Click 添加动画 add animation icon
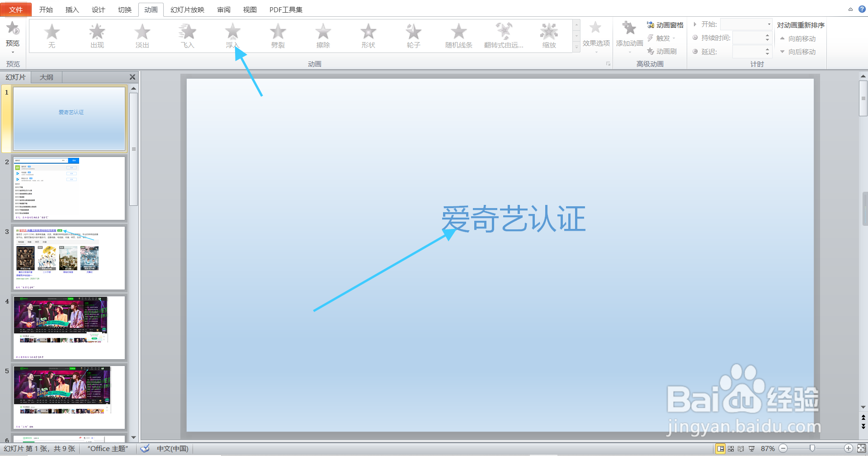The width and height of the screenshot is (868, 456). point(629,29)
